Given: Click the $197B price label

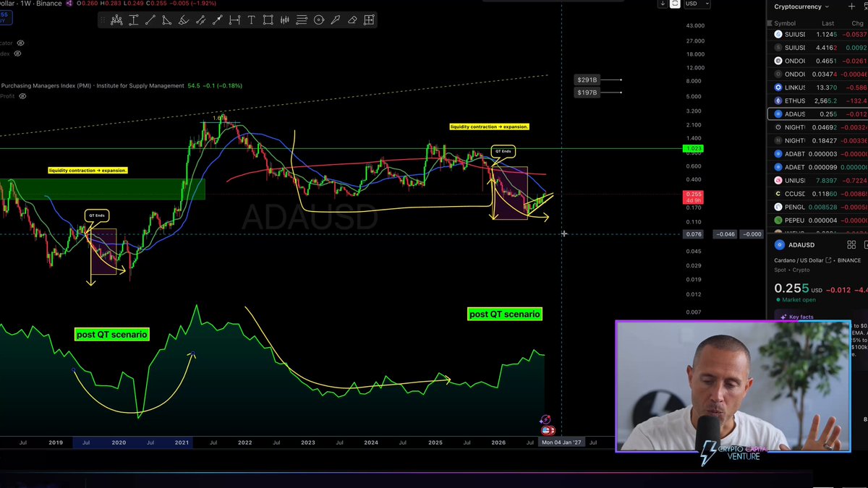Looking at the screenshot, I should 587,93.
